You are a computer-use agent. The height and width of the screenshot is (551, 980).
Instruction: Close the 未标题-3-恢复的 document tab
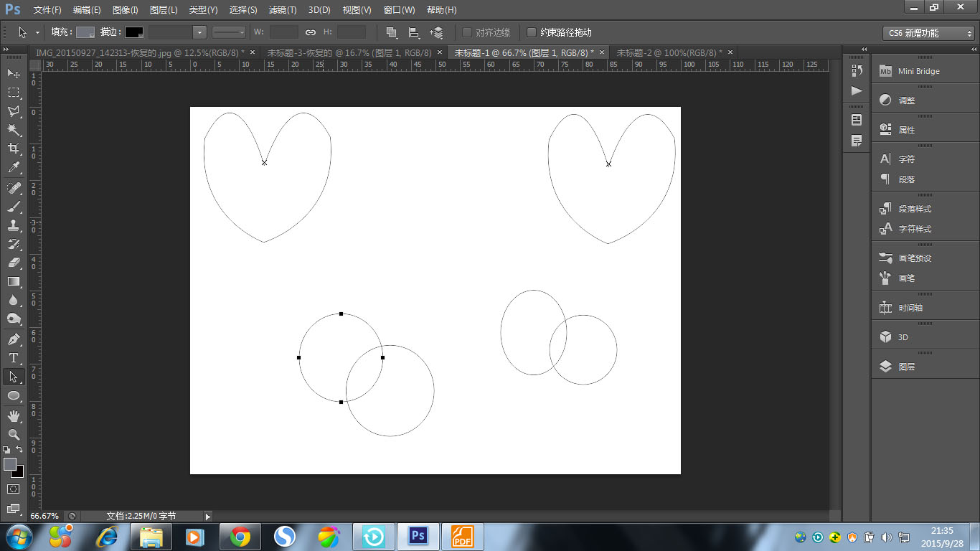(439, 52)
